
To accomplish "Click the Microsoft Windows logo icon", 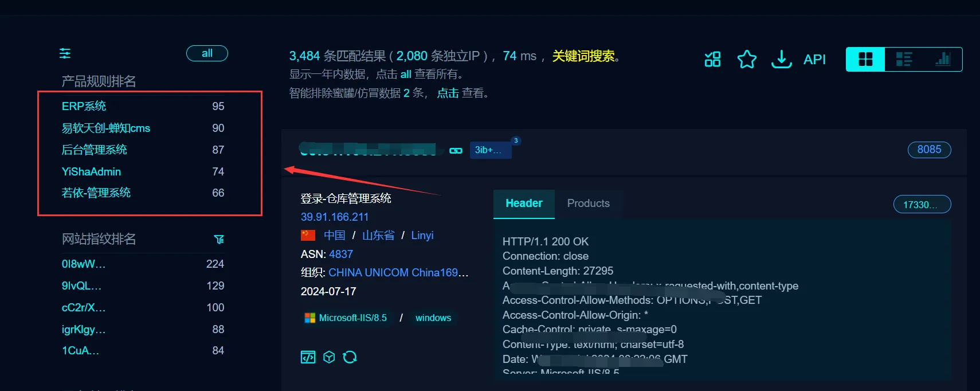I will (310, 318).
